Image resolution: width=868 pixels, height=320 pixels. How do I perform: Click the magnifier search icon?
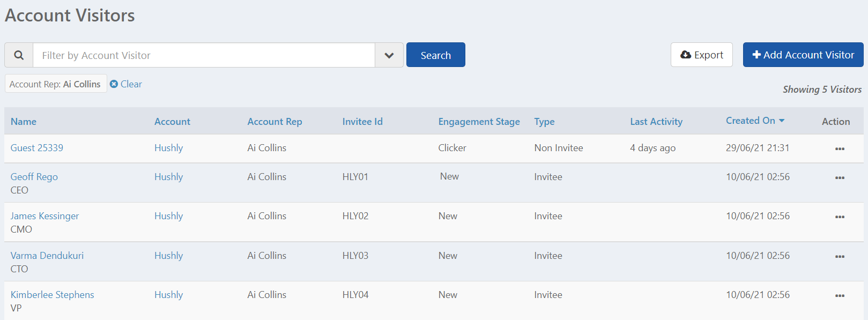[19, 55]
